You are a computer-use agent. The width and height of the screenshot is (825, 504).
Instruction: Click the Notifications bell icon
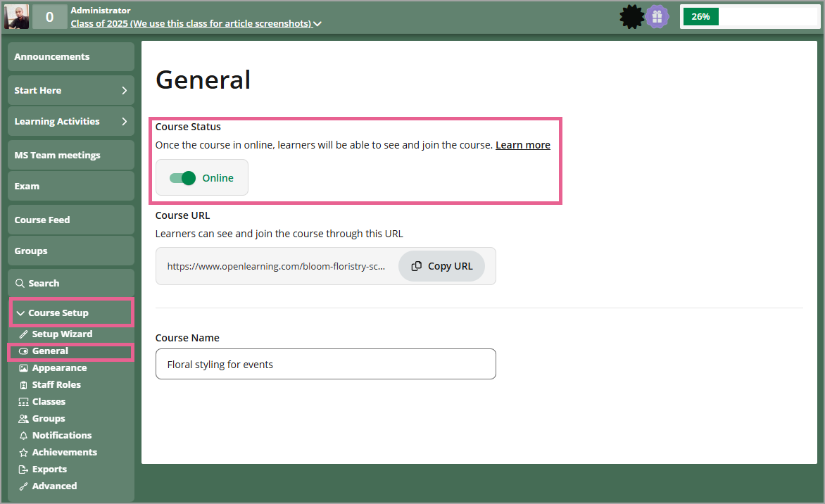click(x=23, y=436)
